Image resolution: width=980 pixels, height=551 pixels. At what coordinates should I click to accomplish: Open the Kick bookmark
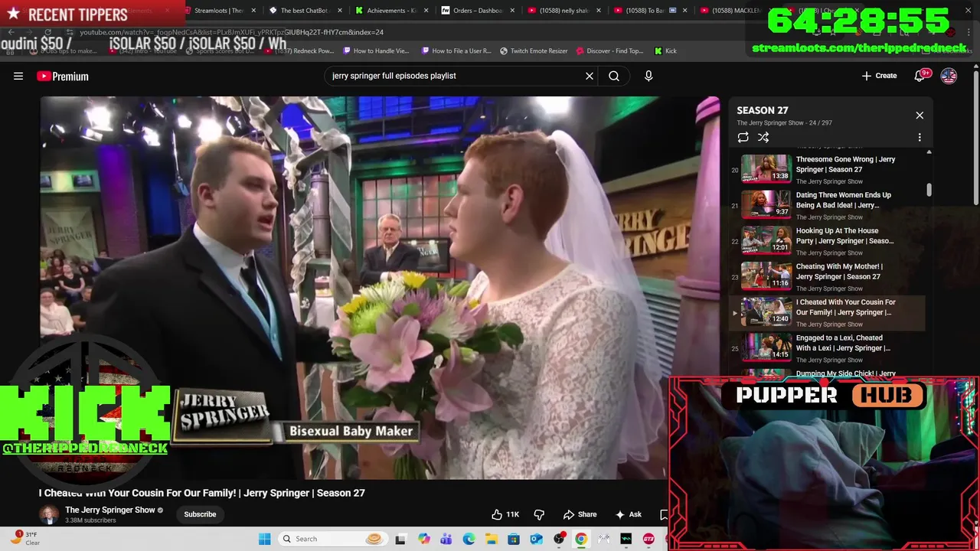[x=665, y=51]
